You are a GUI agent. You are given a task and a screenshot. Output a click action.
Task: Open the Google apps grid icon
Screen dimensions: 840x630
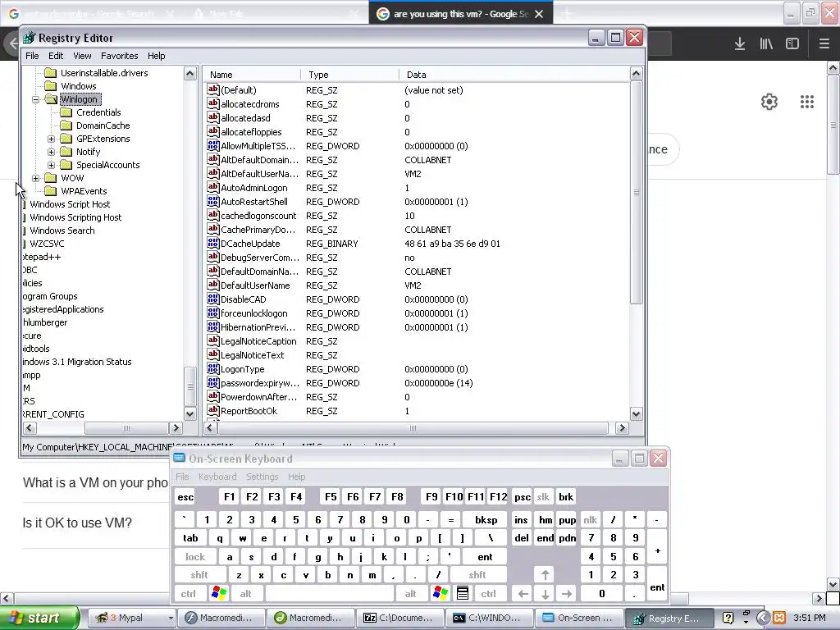[x=807, y=102]
